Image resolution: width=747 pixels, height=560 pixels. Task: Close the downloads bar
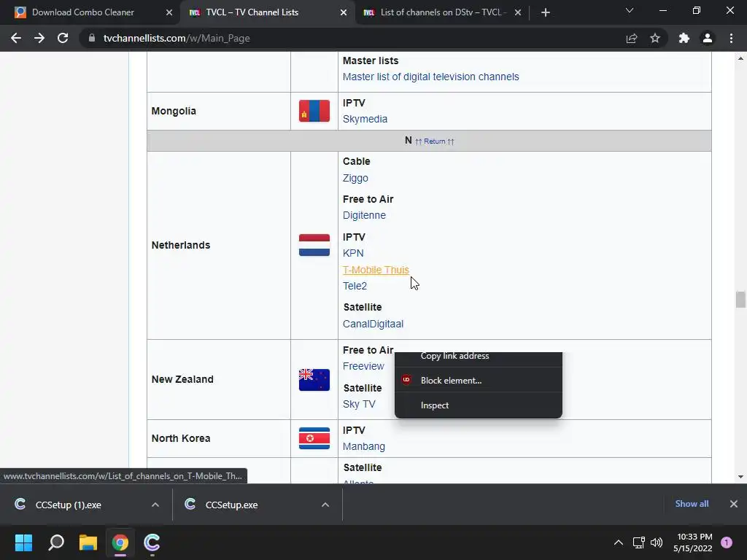click(x=734, y=504)
